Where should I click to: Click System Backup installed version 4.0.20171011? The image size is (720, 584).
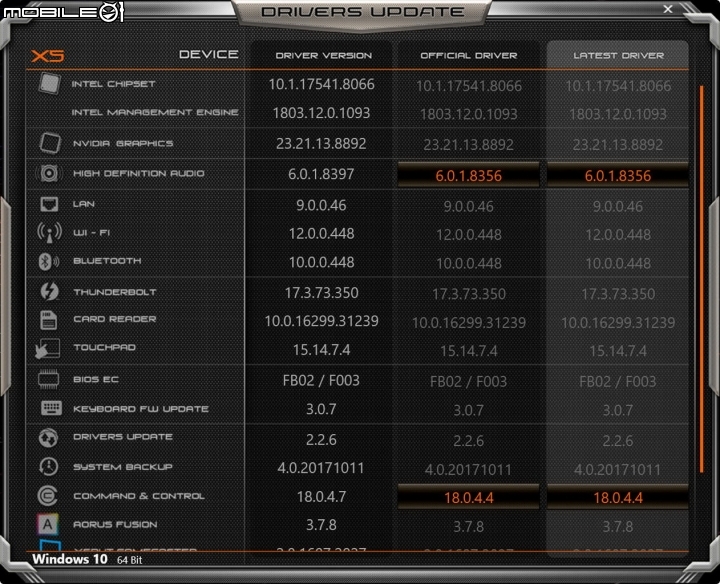click(321, 468)
